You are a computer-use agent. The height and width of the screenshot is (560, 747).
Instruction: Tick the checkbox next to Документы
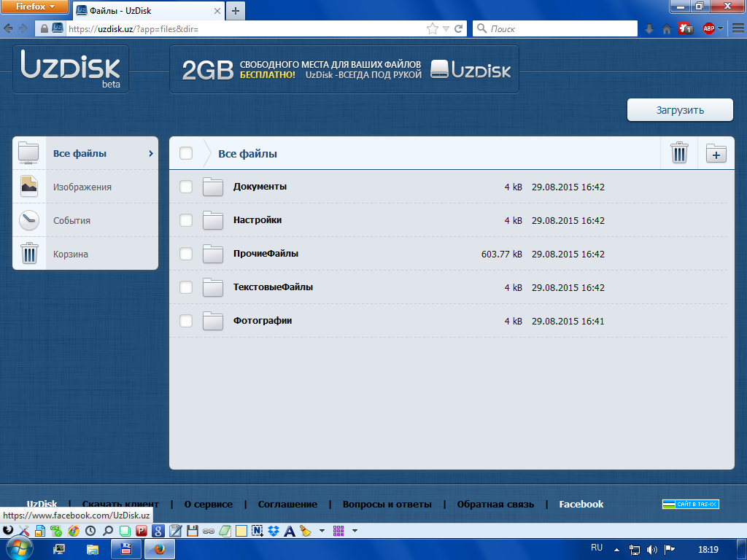click(x=186, y=187)
